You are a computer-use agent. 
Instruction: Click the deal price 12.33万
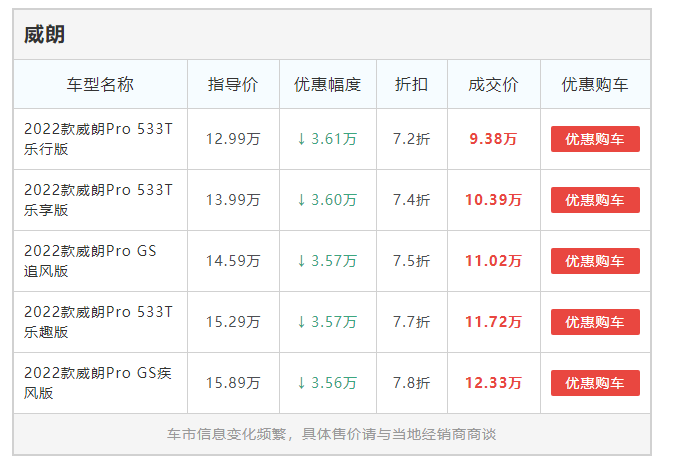coord(493,383)
